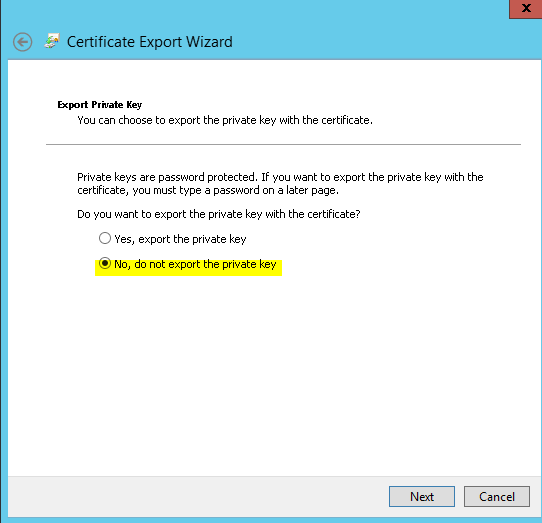Screen dimensions: 542x523
Task: Choose the 'No, do not export the private key' label
Action: click(x=195, y=264)
